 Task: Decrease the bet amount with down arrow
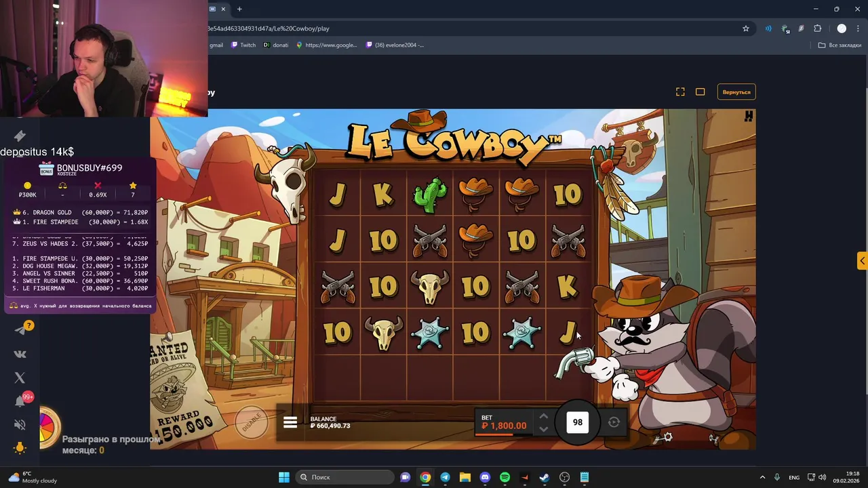[543, 429]
